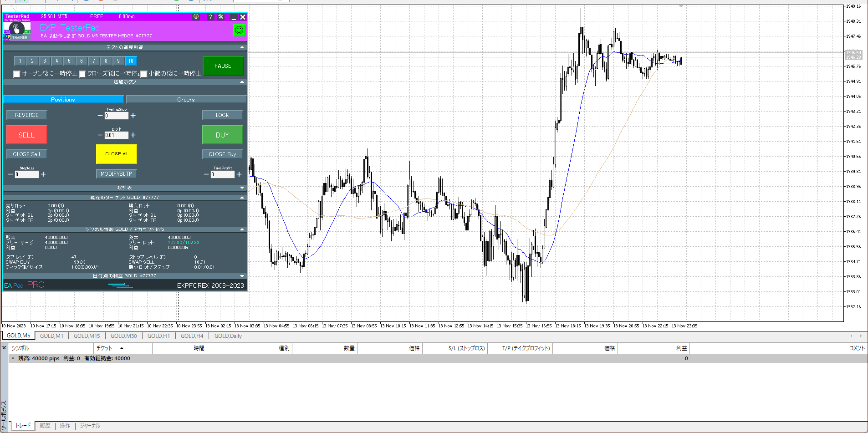This screenshot has height=433, width=868.
Task: Toggle pause after bar (小節の後に一時停止) checkbox
Action: click(x=144, y=74)
